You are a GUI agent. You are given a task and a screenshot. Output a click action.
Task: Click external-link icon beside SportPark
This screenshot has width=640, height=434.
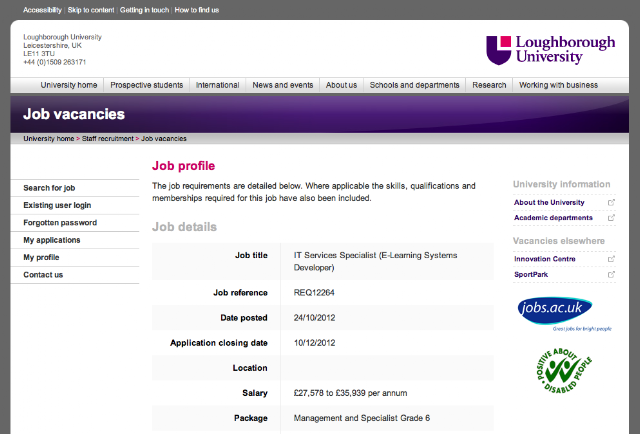click(611, 274)
